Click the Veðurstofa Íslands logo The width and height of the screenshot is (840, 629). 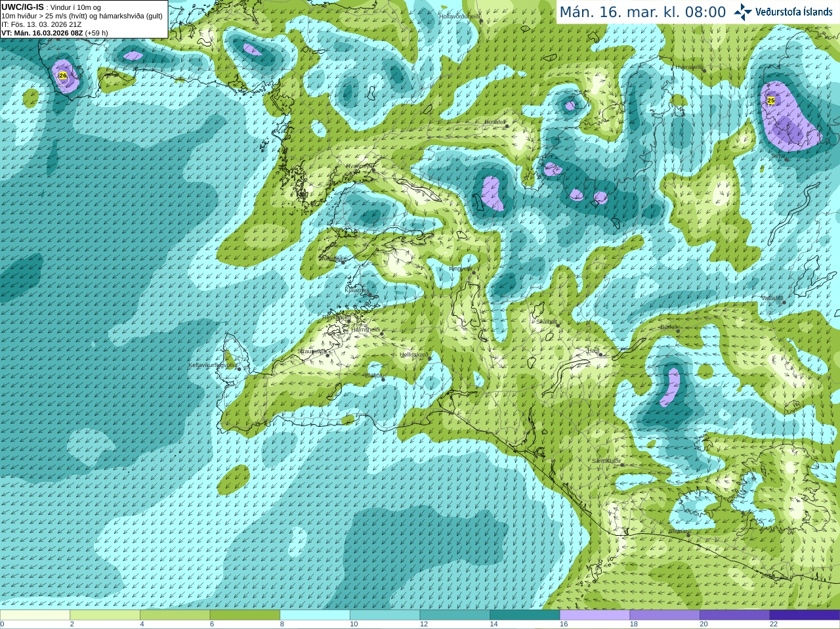783,12
